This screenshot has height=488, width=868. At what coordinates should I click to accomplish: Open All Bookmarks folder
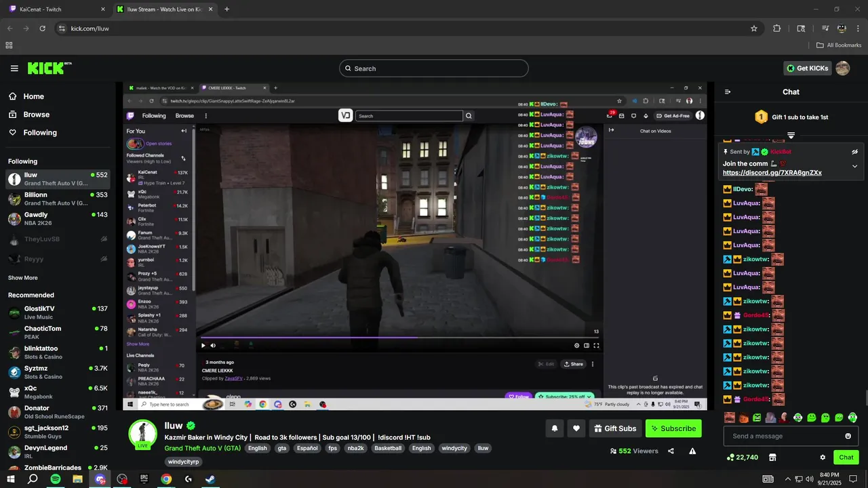tap(839, 45)
